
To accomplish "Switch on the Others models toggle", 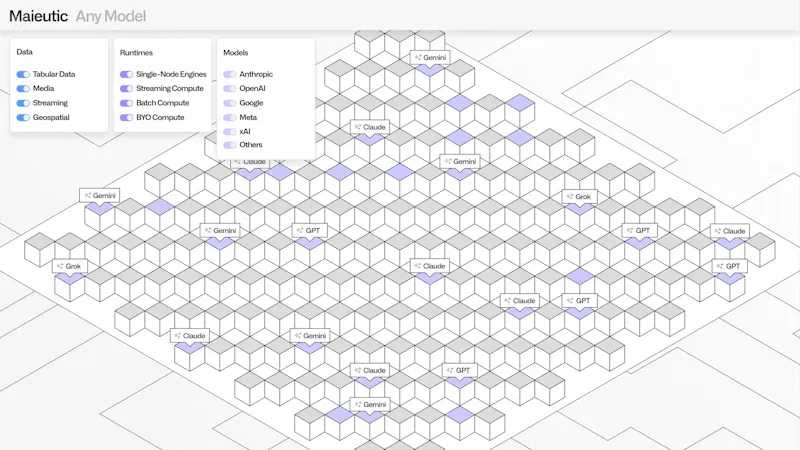I will [x=230, y=145].
